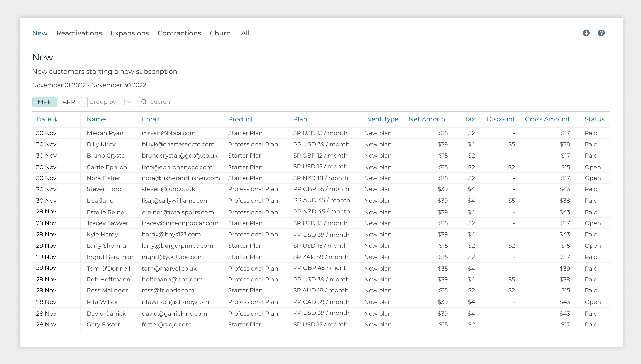Click Open status in Carrie Ephron row
Viewport: 641px width, 364px height.
point(592,167)
